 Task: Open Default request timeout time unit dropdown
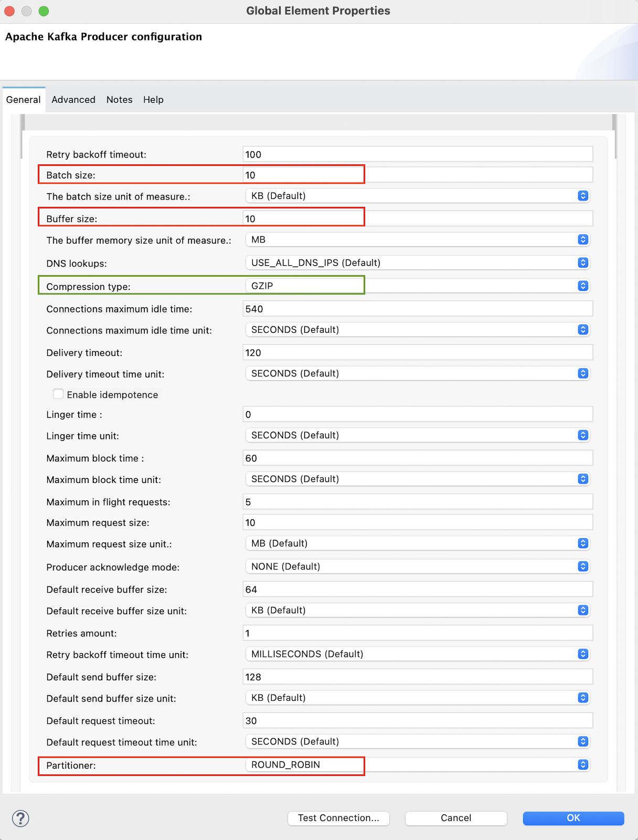[x=418, y=741]
